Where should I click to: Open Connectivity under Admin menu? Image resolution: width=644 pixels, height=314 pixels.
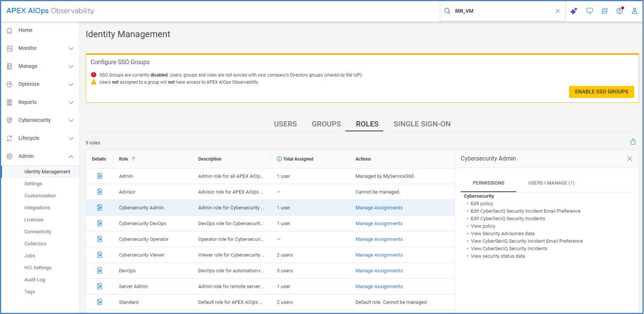38,232
